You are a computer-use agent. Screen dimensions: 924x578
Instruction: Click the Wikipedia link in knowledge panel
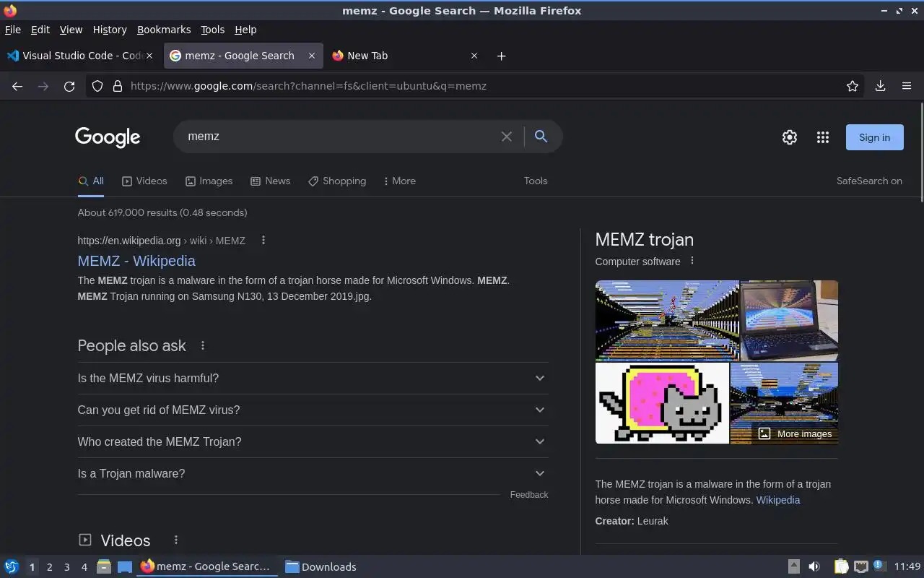(x=777, y=500)
